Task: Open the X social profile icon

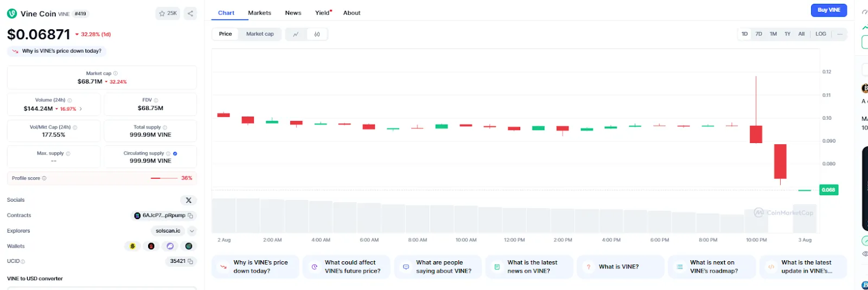Action: 188,200
